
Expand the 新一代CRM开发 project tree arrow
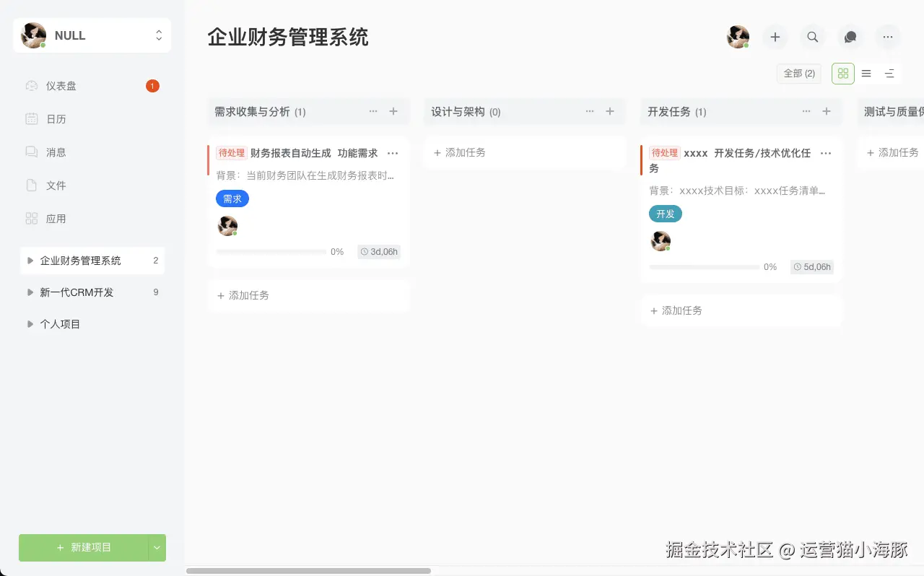click(x=30, y=292)
